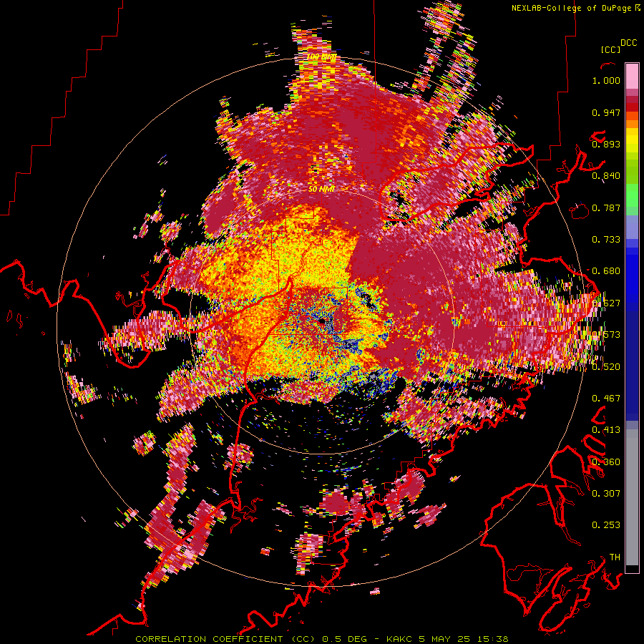Image resolution: width=644 pixels, height=644 pixels.
Task: Select the 0.467 legend value
Action: click(x=606, y=398)
